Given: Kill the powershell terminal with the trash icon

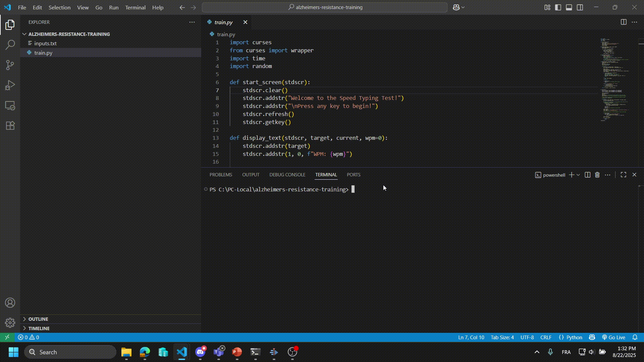Looking at the screenshot, I should coord(597,175).
